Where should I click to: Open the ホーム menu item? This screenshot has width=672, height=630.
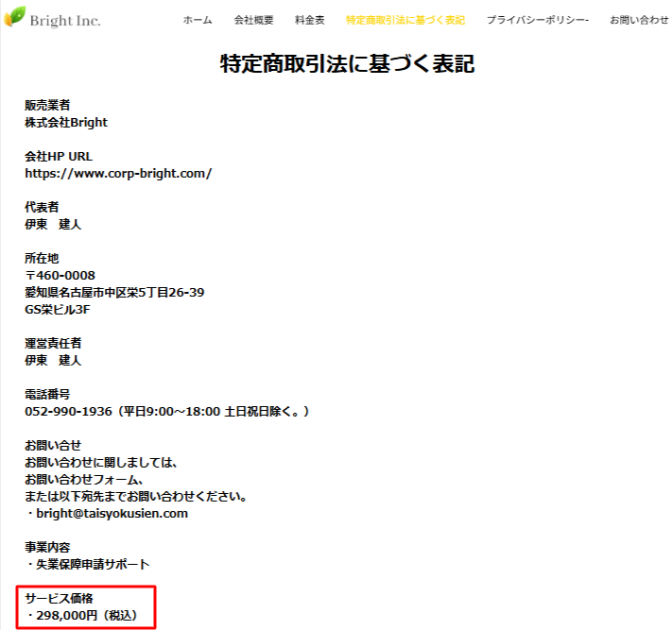[x=198, y=20]
